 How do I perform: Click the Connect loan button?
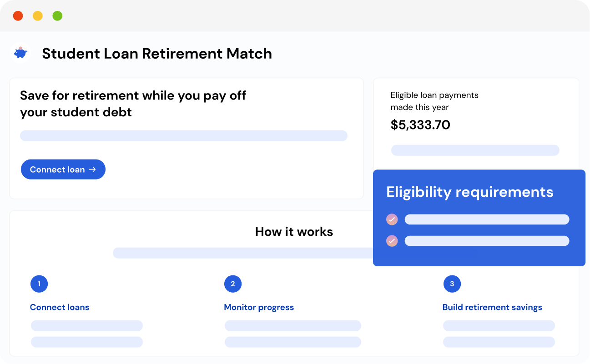(63, 170)
